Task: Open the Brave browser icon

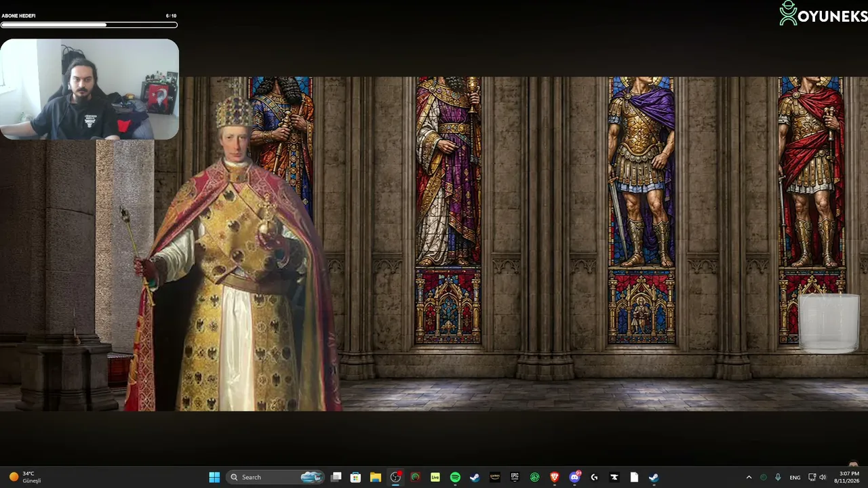Action: pos(555,477)
